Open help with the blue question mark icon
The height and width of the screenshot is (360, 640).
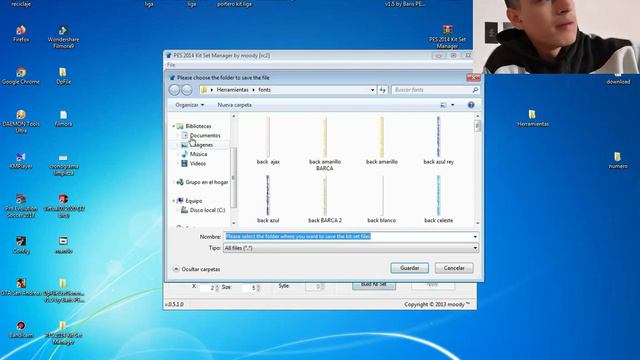pyautogui.click(x=471, y=105)
